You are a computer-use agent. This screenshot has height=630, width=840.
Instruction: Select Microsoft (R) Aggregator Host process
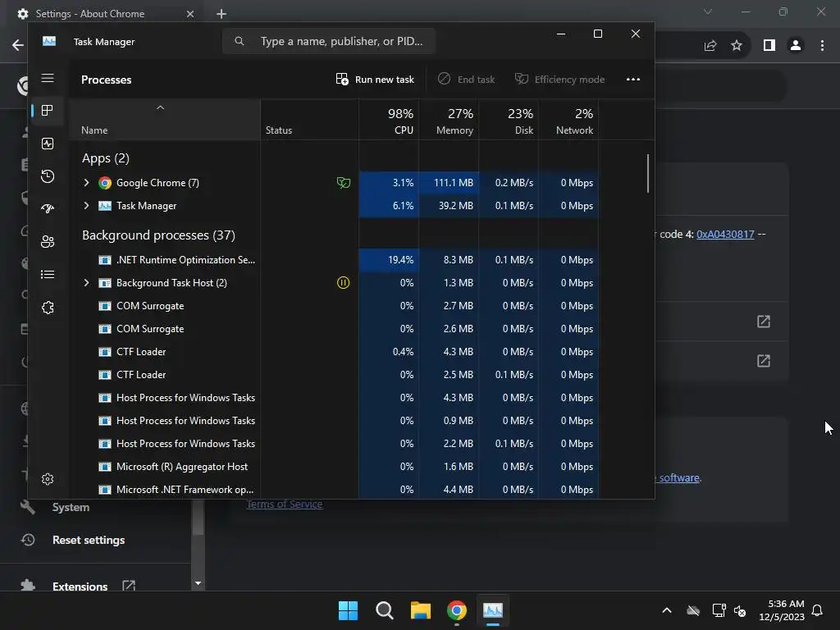[x=333, y=467]
